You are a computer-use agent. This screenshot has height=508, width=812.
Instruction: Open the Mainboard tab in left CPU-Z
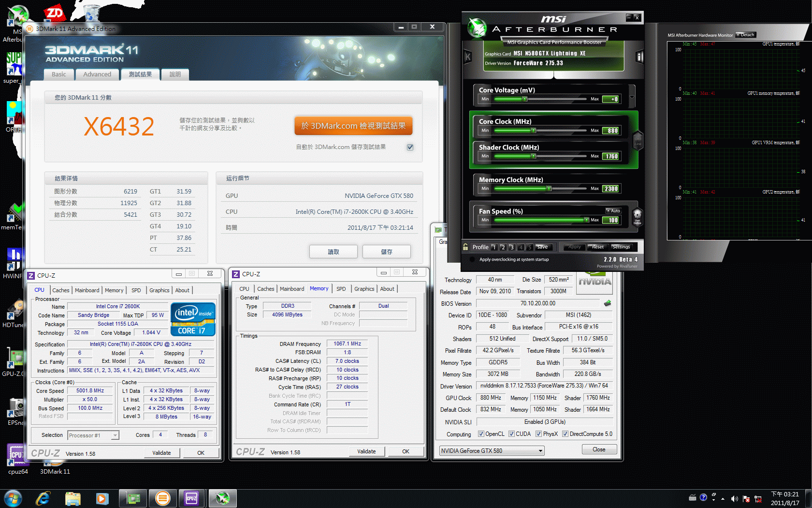(87, 290)
